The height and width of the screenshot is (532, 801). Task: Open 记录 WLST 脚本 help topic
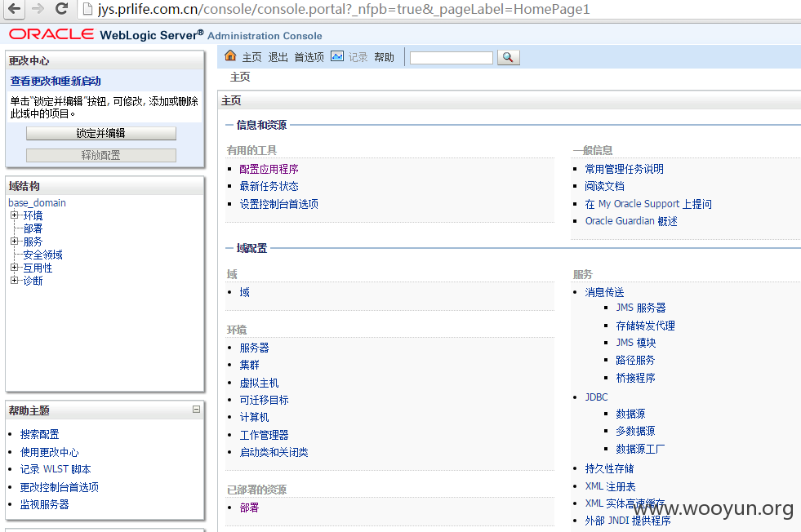[56, 469]
